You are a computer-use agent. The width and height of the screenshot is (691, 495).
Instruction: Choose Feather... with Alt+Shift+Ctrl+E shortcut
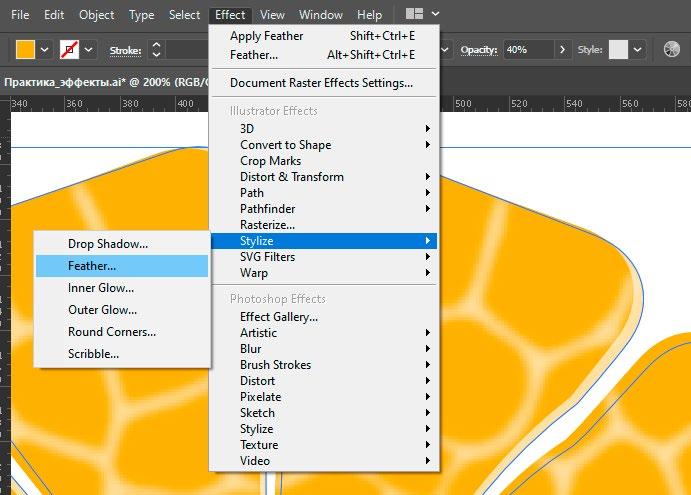tap(323, 55)
